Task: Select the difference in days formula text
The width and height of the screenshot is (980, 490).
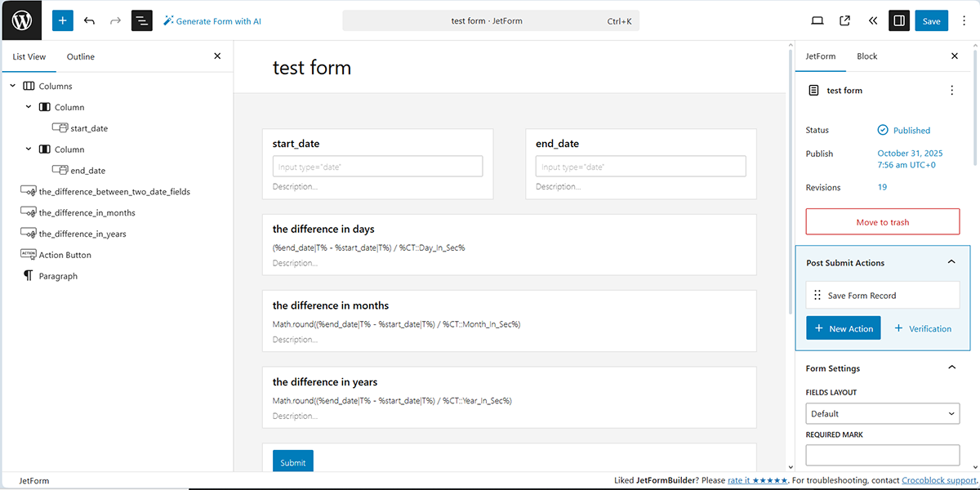Action: pyautogui.click(x=368, y=247)
